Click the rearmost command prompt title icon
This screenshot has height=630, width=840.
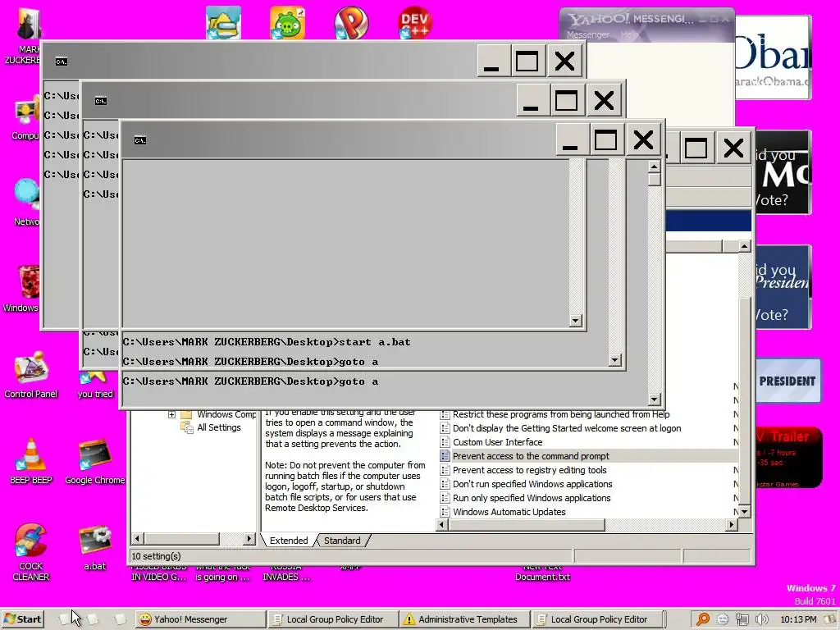pyautogui.click(x=61, y=62)
